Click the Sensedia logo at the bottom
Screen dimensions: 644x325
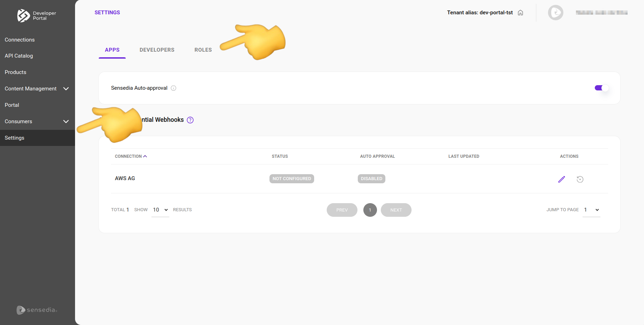coord(36,310)
